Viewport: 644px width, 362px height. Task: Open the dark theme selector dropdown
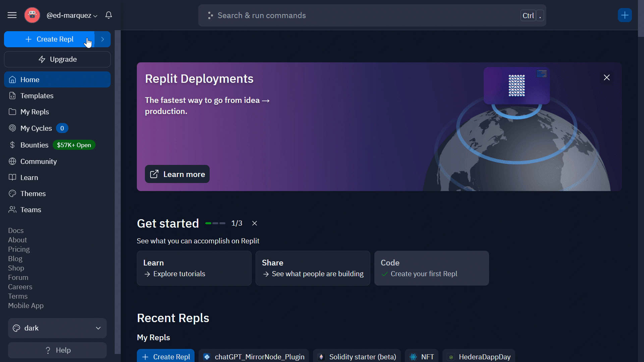click(x=57, y=328)
